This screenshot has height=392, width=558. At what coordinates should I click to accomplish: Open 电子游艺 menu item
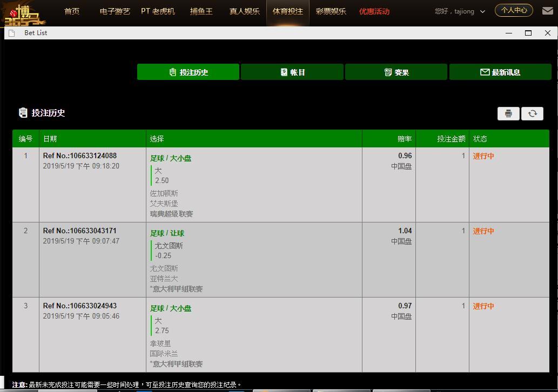[115, 11]
